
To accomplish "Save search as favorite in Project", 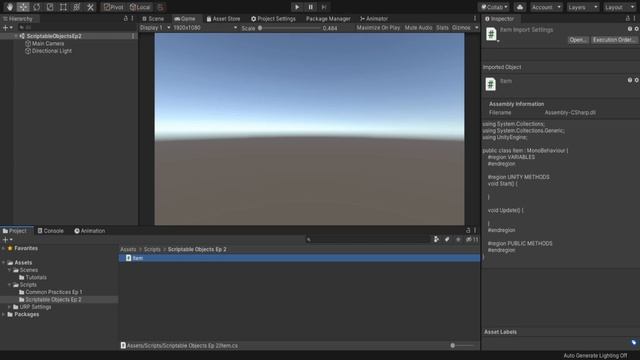I will pyautogui.click(x=458, y=240).
